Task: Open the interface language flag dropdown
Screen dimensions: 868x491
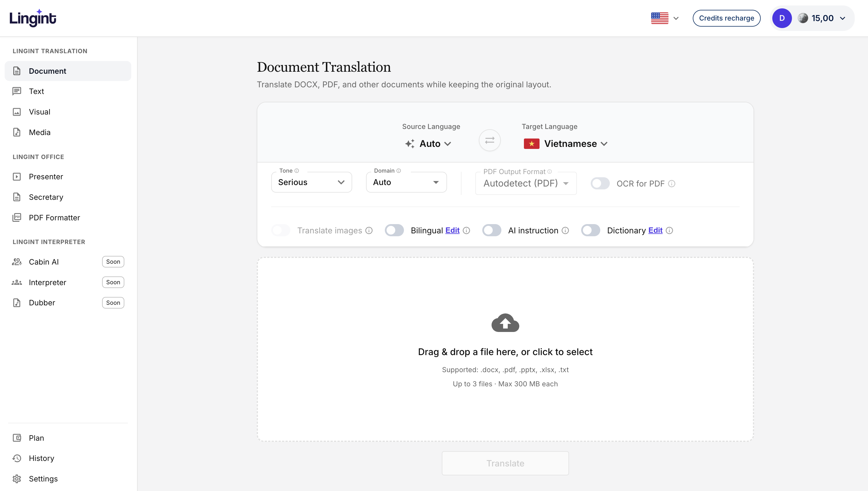Action: pos(665,18)
